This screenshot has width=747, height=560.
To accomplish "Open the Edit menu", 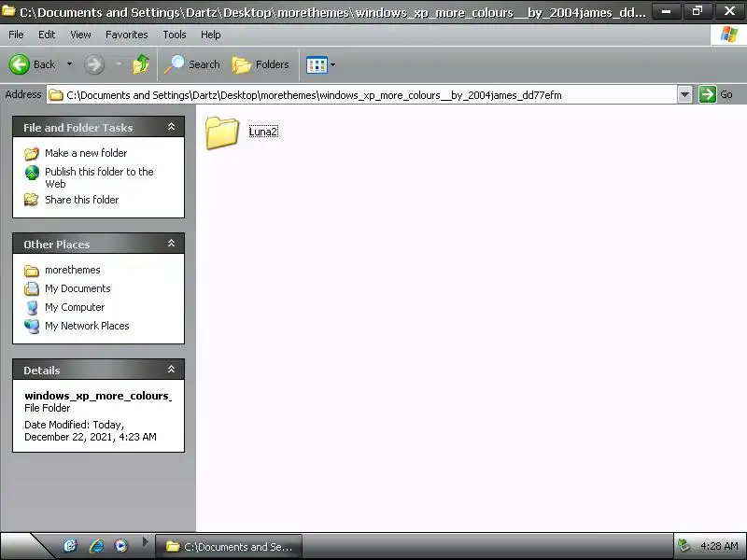I will pos(47,35).
